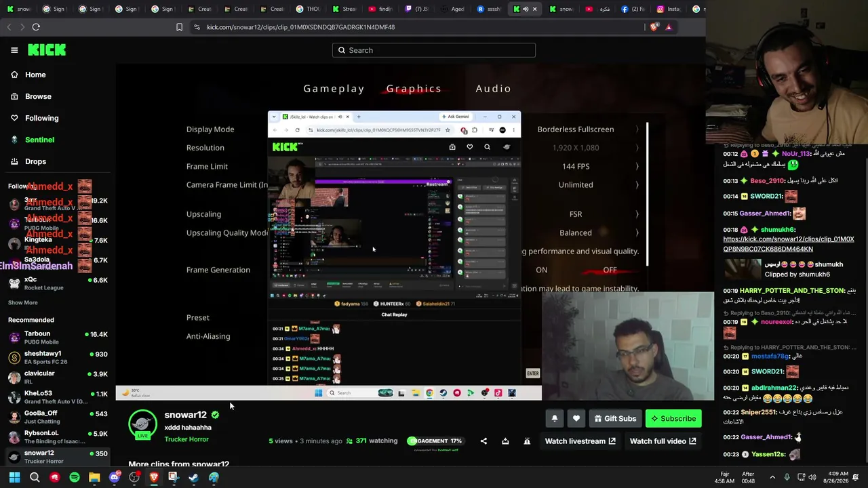
Task: Open the clip link posted by shumukh6
Action: 789,244
